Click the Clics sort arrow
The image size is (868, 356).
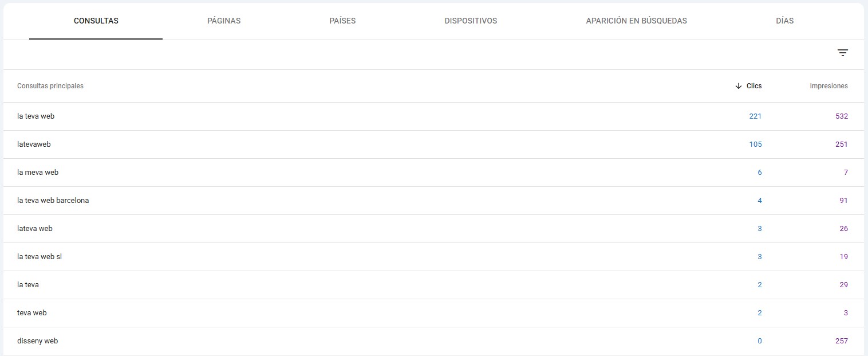(738, 86)
